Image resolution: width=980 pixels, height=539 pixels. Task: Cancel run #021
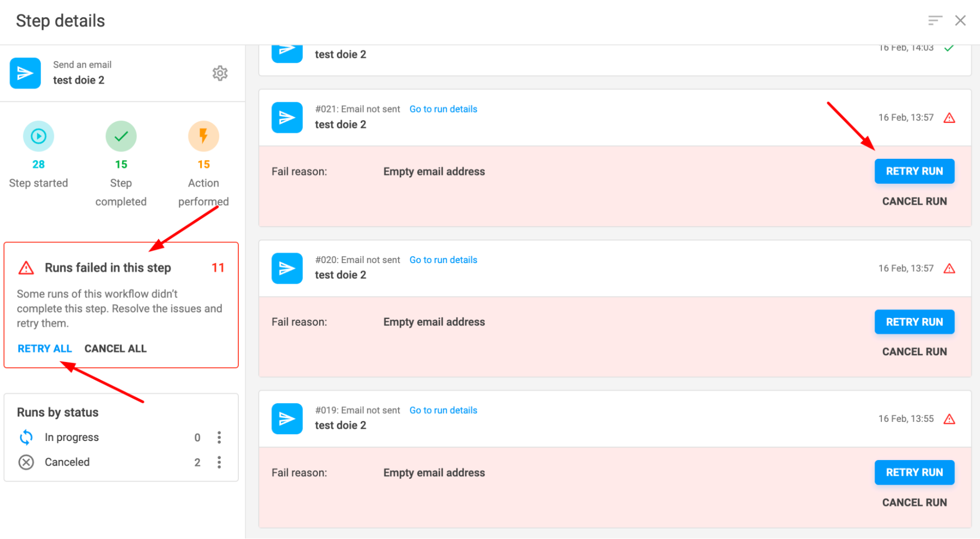[914, 201]
